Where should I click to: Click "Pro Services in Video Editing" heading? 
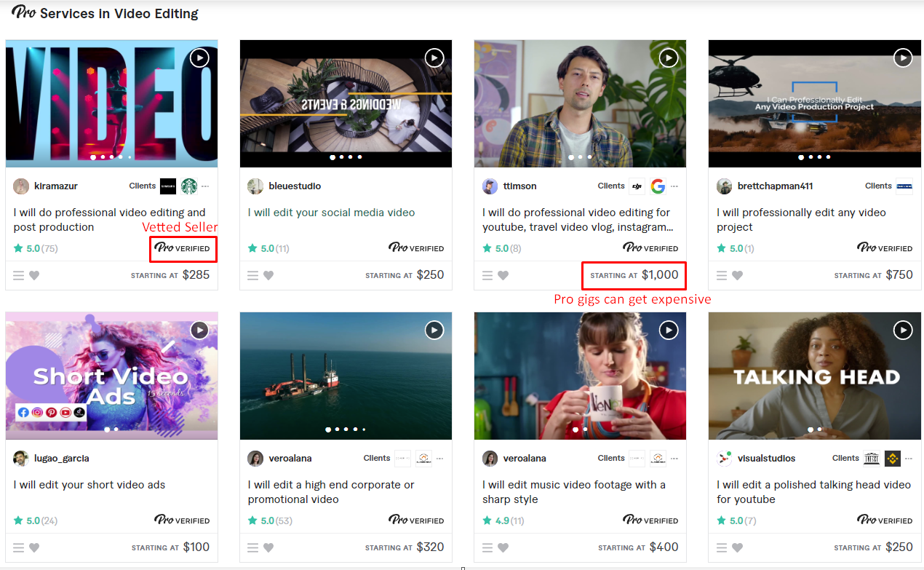pos(105,13)
